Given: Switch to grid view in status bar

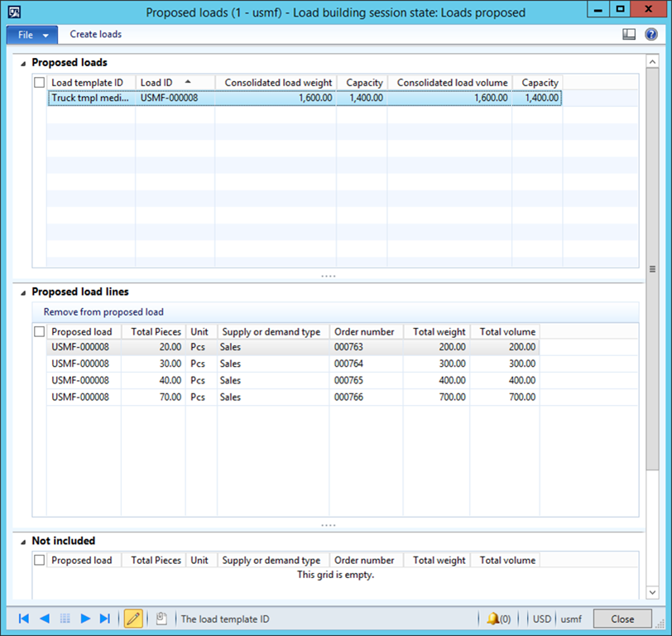Looking at the screenshot, I should pyautogui.click(x=65, y=619).
